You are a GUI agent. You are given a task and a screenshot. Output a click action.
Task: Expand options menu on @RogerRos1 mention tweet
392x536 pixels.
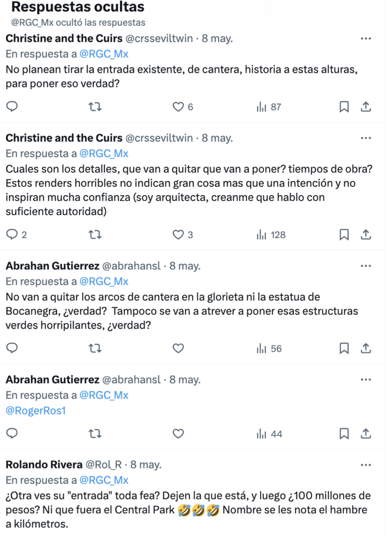(366, 380)
